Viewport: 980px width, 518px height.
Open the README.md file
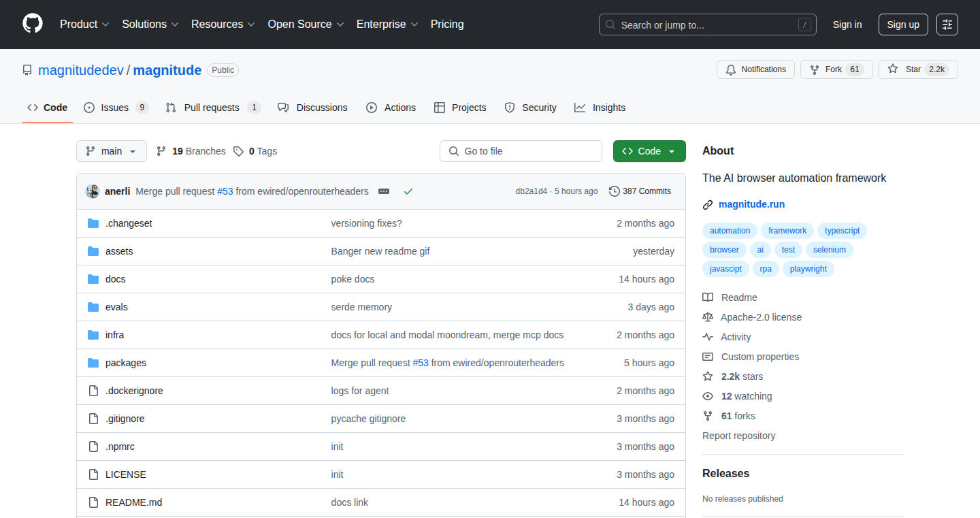tap(133, 502)
